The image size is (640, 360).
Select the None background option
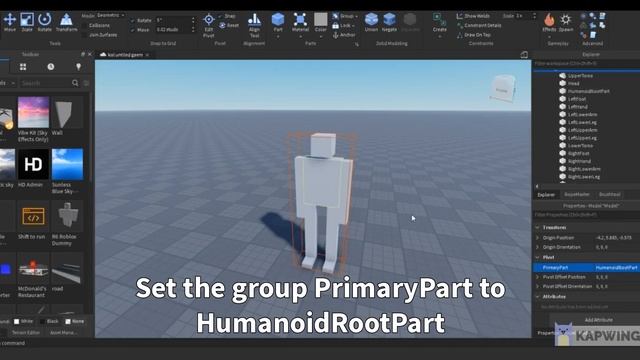68,322
